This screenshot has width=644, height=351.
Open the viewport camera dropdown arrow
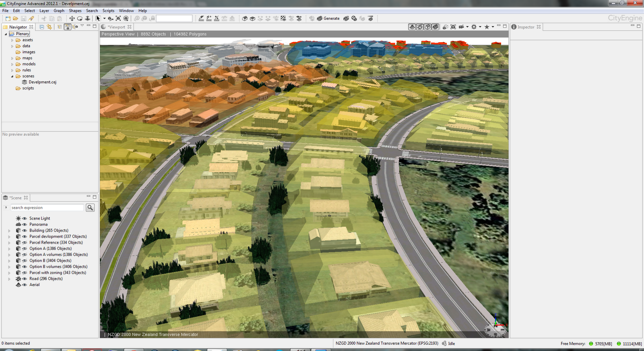click(x=467, y=27)
